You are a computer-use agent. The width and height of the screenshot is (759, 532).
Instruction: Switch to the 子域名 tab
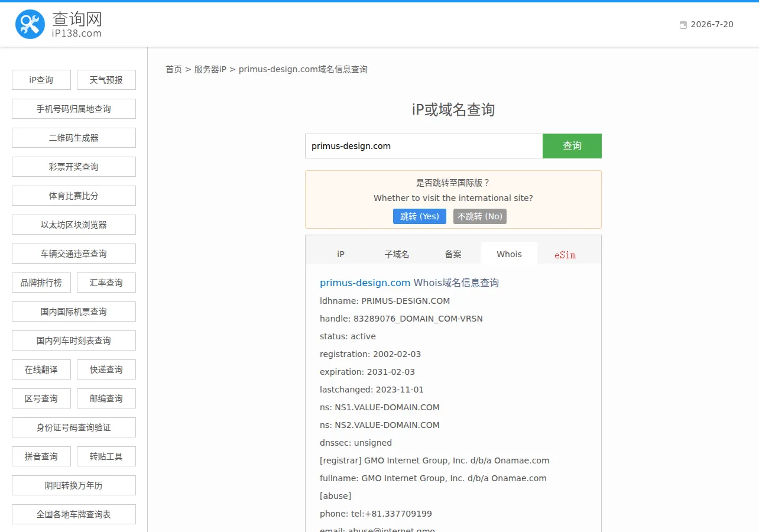click(397, 254)
